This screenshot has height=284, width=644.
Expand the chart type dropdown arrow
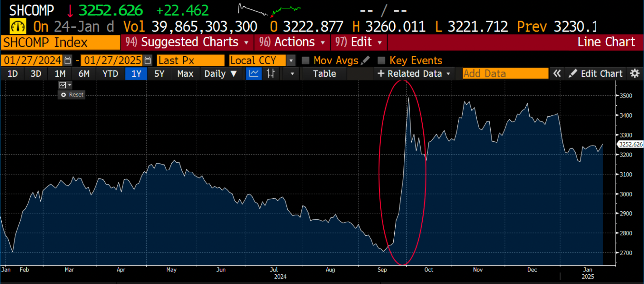[292, 74]
